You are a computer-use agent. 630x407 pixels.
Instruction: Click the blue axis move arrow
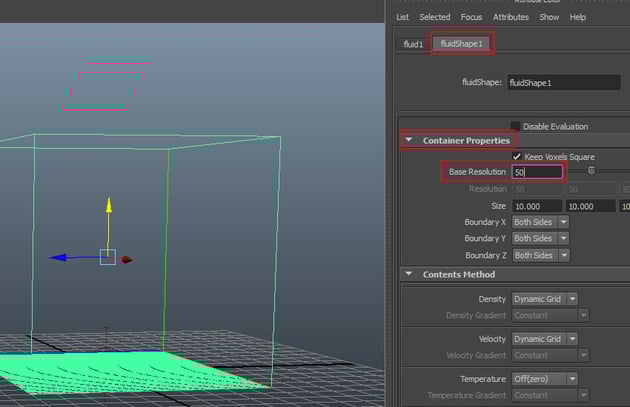click(58, 257)
